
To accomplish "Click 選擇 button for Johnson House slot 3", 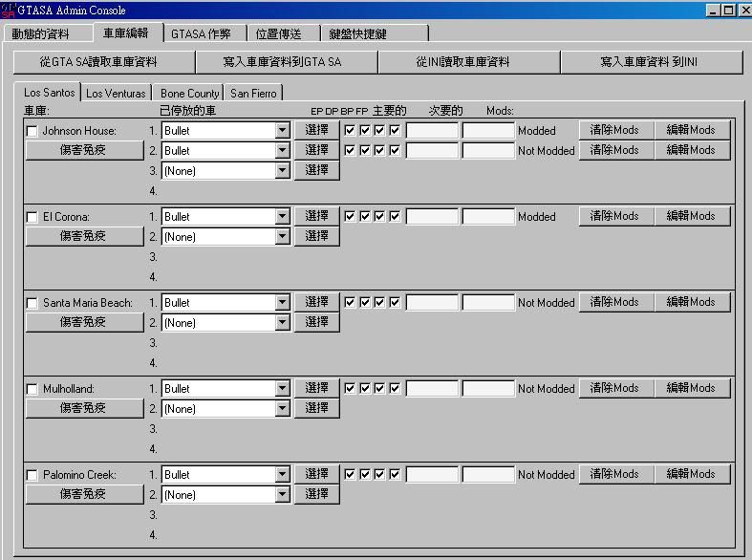I will (x=316, y=170).
